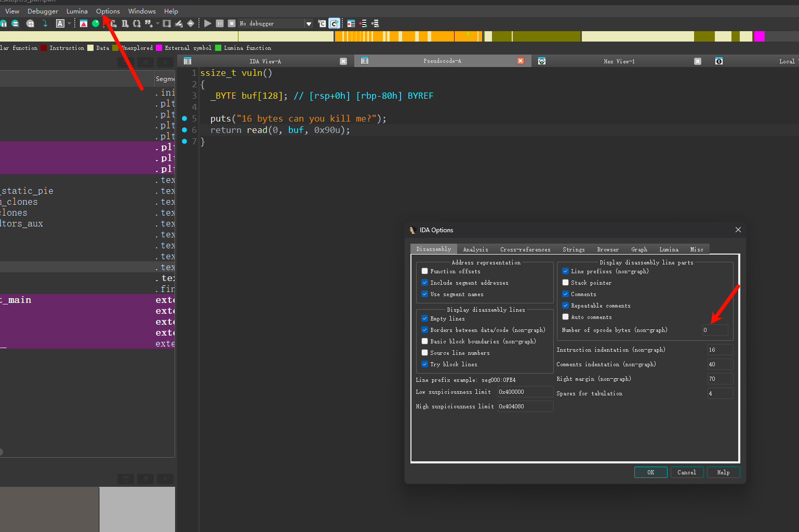Click the green circle toolbar icon
The image size is (799, 532).
click(x=96, y=23)
